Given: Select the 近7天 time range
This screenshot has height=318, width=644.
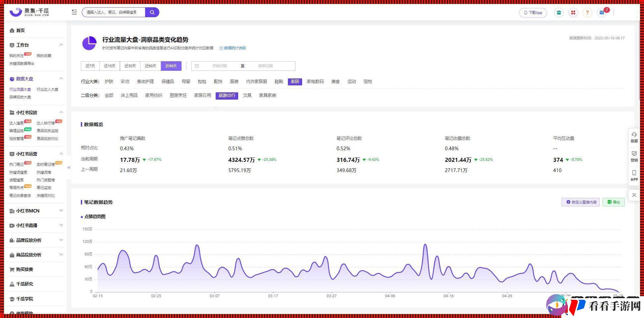Looking at the screenshot, I should tap(90, 66).
